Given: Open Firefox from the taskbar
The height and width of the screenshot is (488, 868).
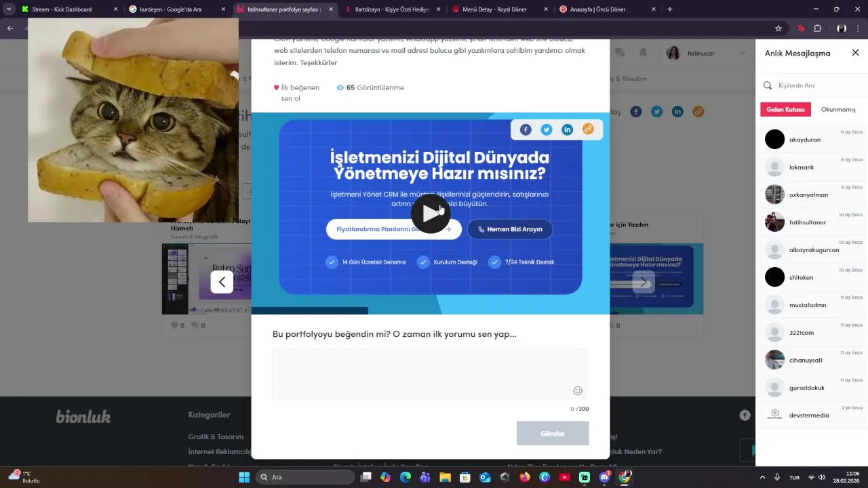Looking at the screenshot, I should pos(525,477).
